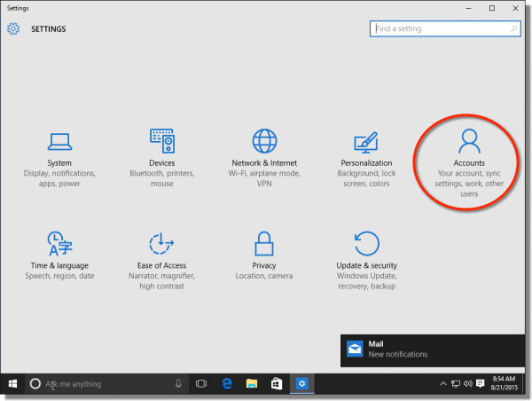Click 'Speech, region, date' description
Screen dimensions: 532x401
[59, 276]
